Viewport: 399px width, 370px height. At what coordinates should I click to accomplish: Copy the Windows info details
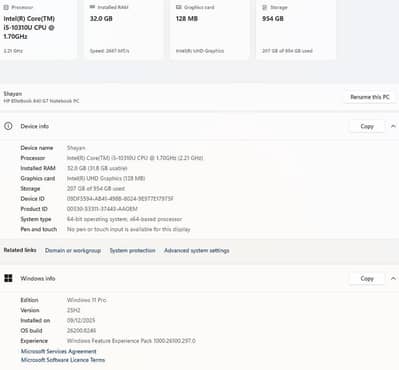tap(367, 278)
